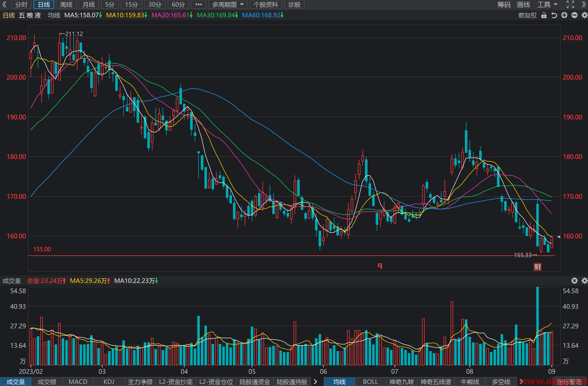Open volume panel settings gear

(584, 281)
